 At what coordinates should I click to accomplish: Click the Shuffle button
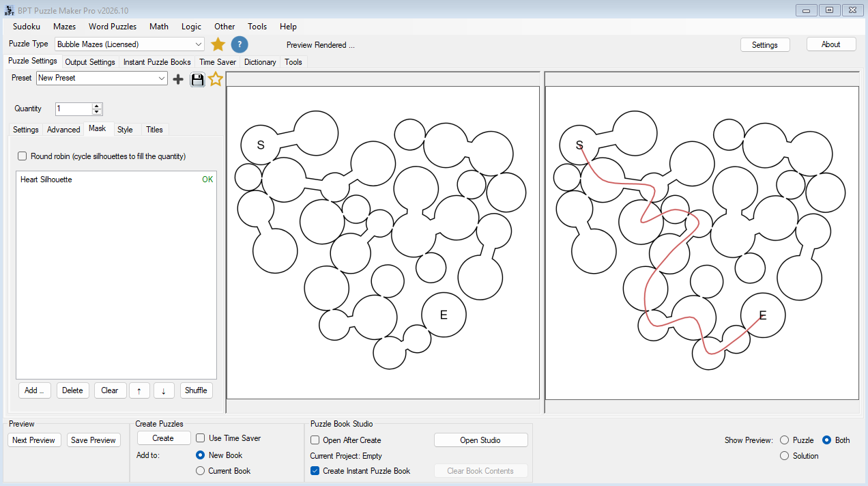196,390
